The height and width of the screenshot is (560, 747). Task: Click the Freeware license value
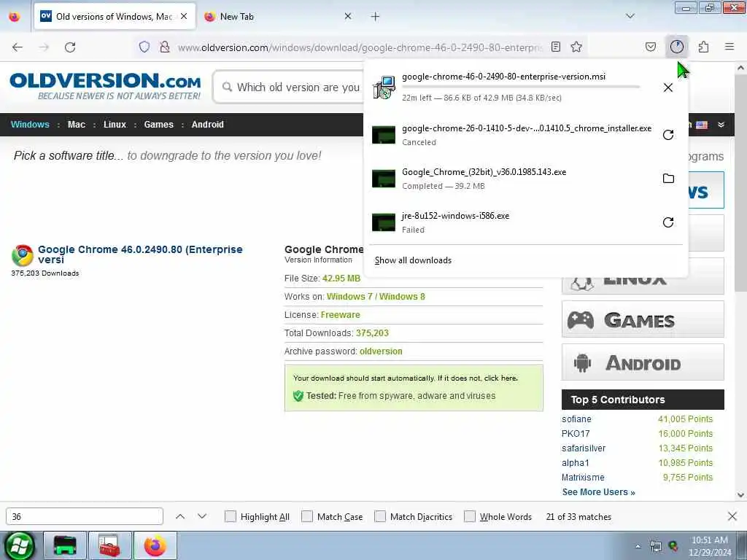[340, 315]
